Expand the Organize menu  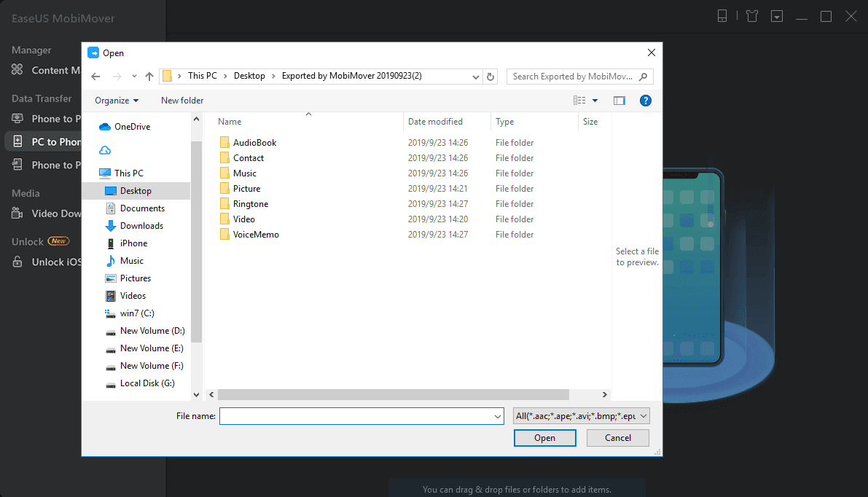116,100
